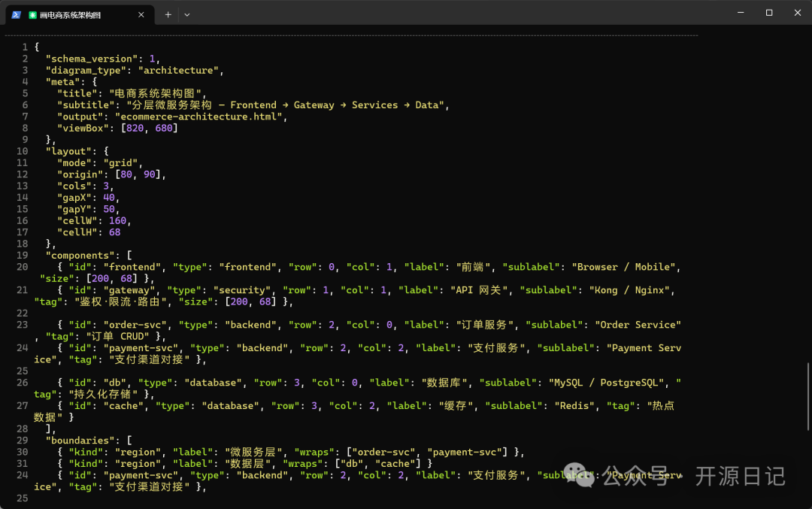Click the tag value "订单 CRUD"
The image size is (812, 509).
tap(117, 336)
